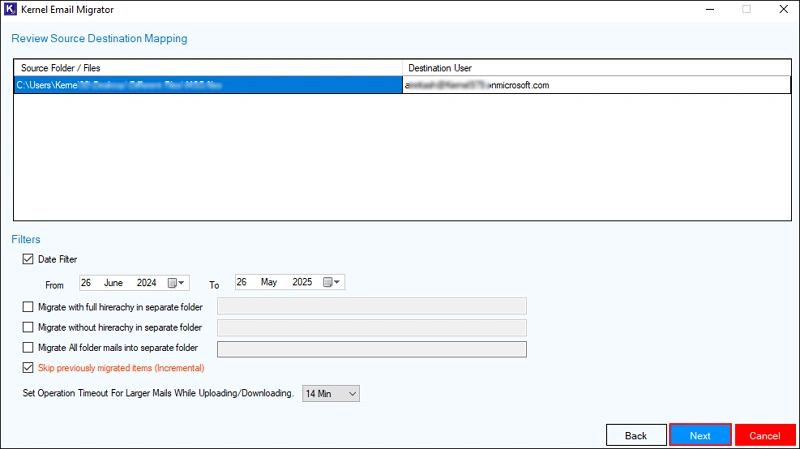Uncheck Skip previously migrated items (Incremental)
The height and width of the screenshot is (449, 800).
(x=28, y=367)
